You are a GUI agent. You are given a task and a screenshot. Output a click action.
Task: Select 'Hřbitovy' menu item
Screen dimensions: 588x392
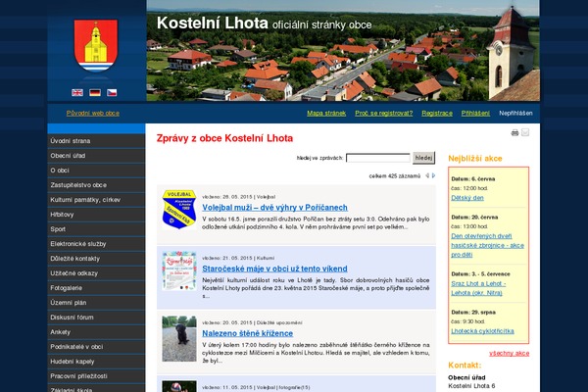click(96, 215)
